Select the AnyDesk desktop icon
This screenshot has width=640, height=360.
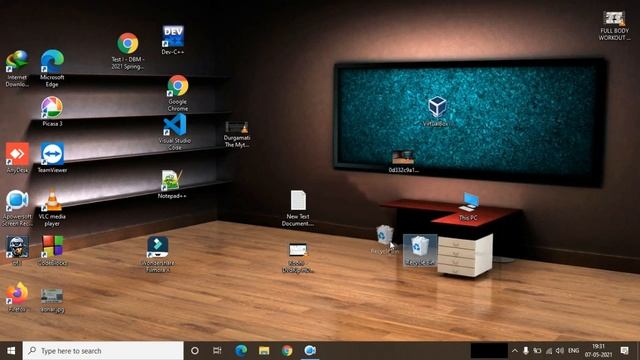pos(17,158)
